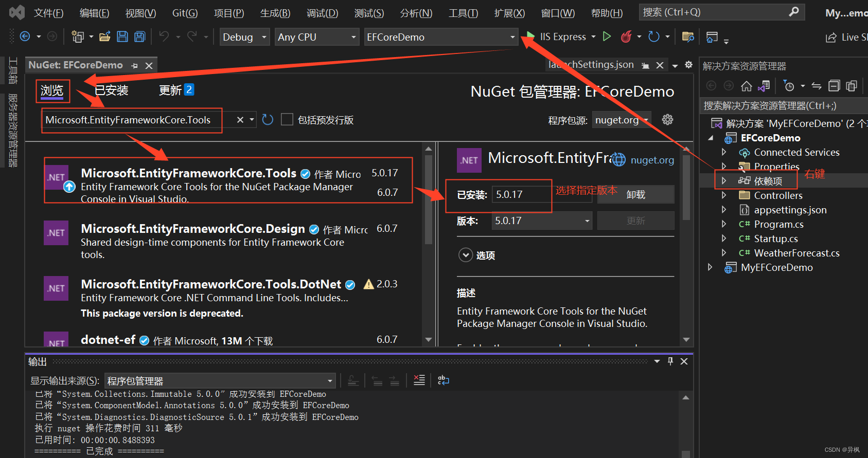Click collapse all icon in Solution Explorer
This screenshot has height=458, width=868.
834,86
